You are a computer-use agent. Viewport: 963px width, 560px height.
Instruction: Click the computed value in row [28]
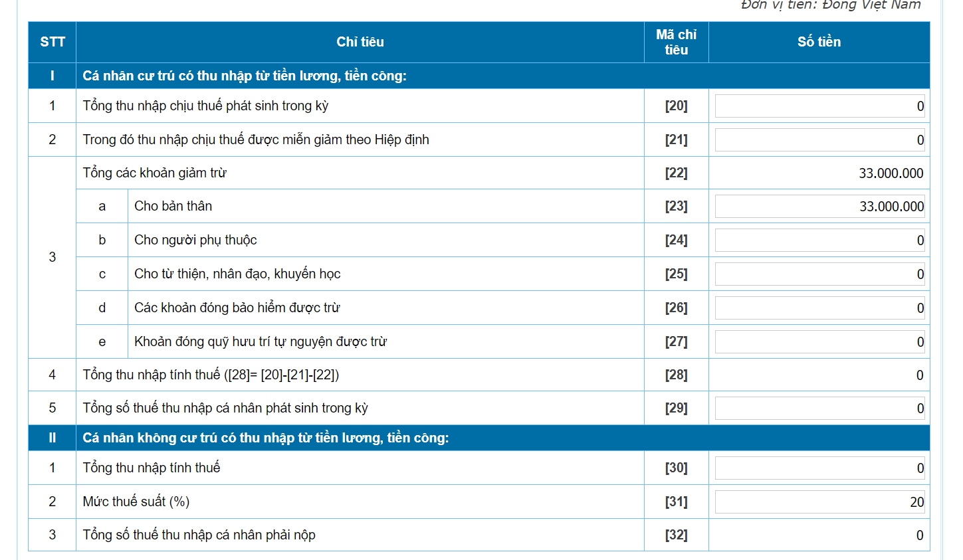919,375
